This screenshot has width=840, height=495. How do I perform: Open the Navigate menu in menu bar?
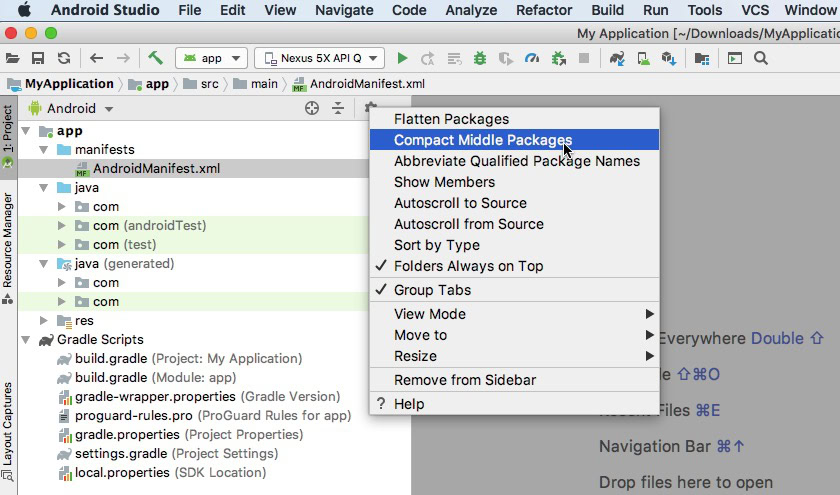click(344, 10)
